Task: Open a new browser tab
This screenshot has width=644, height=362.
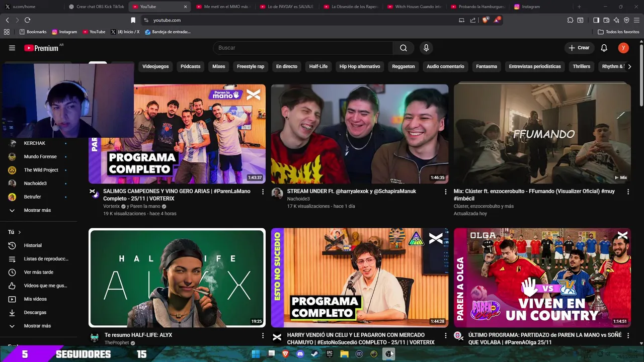Action: (579, 7)
